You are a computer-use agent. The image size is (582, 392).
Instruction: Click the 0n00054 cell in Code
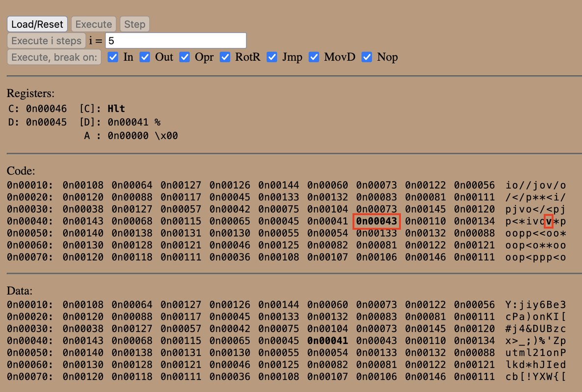point(328,233)
